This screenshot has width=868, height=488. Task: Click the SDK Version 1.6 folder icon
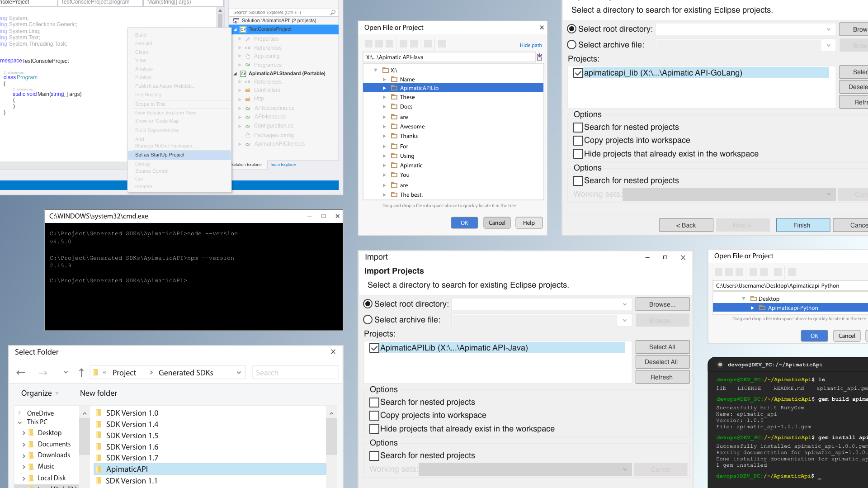click(99, 446)
